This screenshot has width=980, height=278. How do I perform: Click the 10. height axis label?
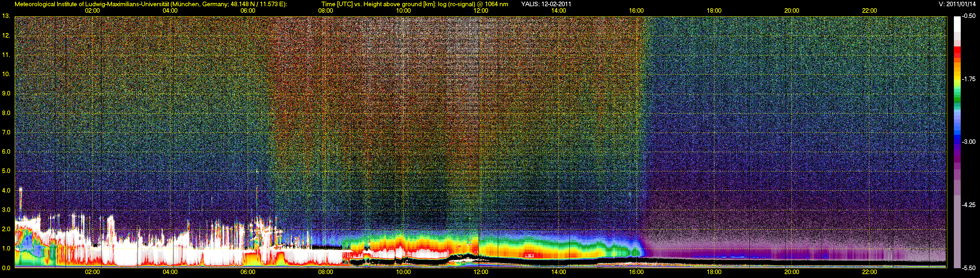[6, 74]
